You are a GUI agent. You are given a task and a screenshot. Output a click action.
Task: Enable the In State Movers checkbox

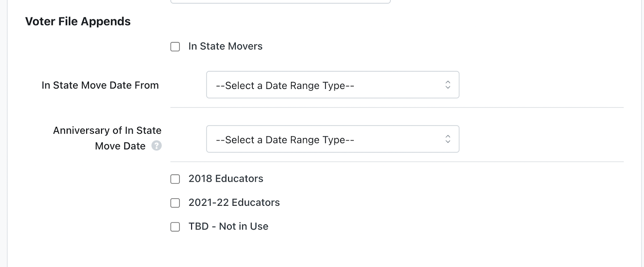click(x=175, y=47)
